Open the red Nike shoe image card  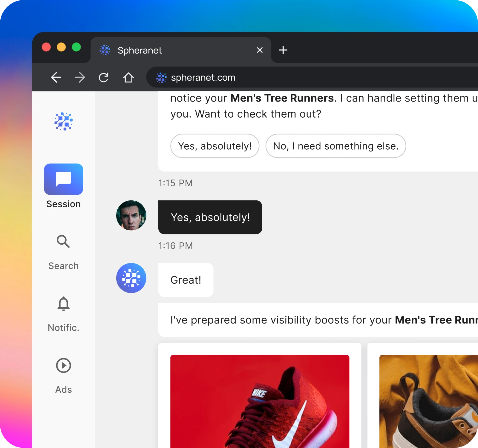[260, 400]
